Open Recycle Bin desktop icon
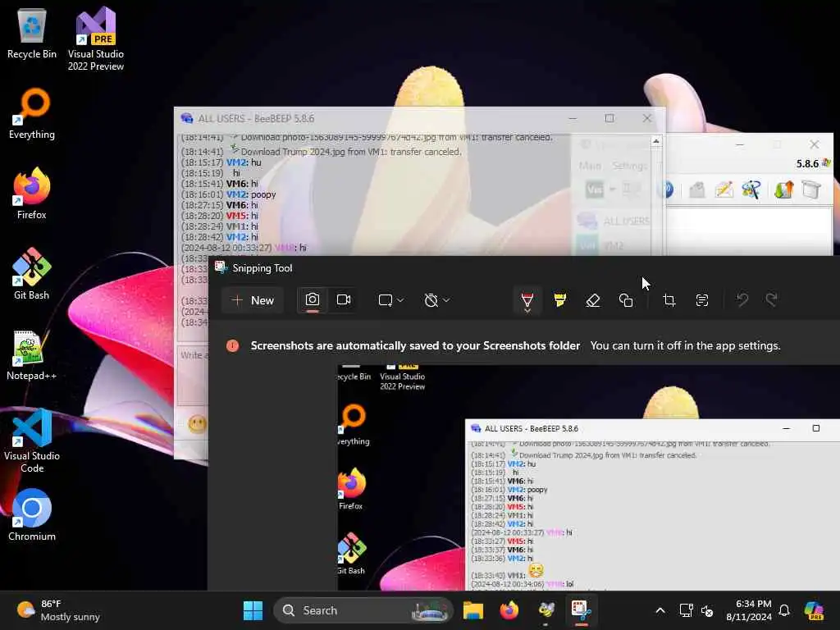 (32, 33)
